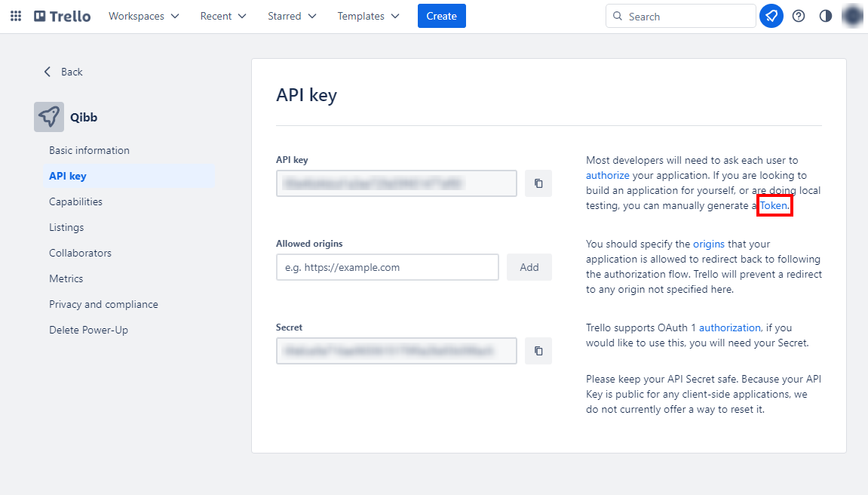Screen dimensions: 868x495
Task: Copy the API key to clipboard
Action: coord(538,183)
